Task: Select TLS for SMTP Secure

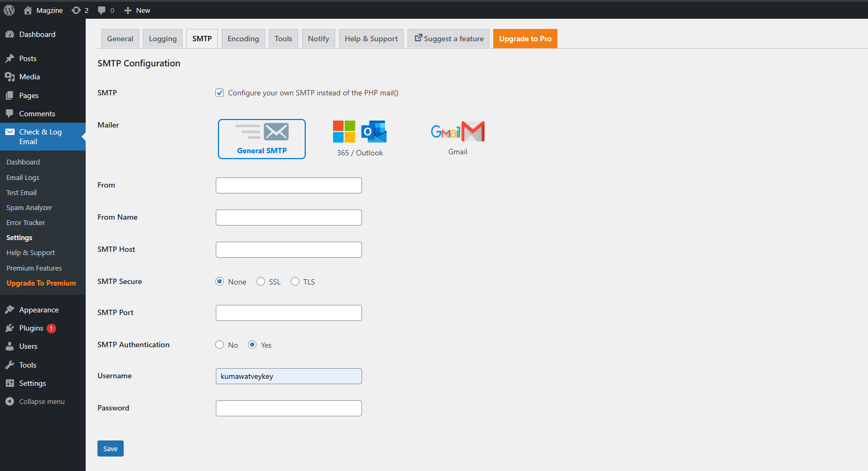Action: [295, 281]
